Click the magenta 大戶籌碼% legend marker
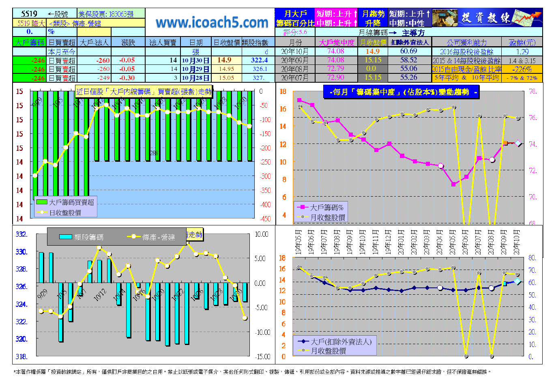Screen dimensions: 554x392 click(302, 208)
